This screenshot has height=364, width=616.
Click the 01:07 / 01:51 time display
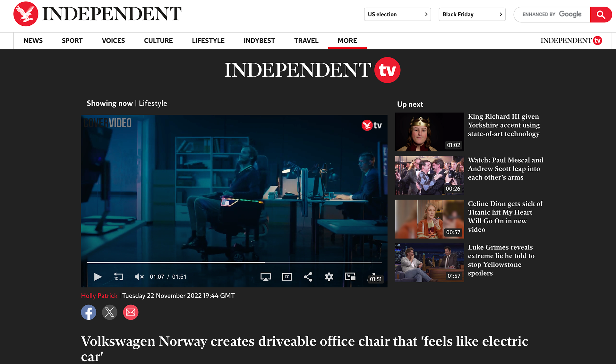point(168,277)
